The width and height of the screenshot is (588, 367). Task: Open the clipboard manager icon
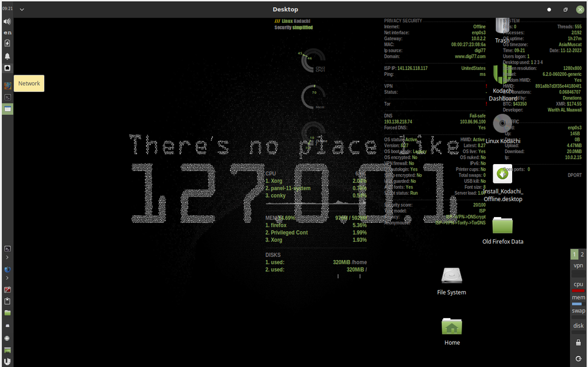(x=7, y=301)
